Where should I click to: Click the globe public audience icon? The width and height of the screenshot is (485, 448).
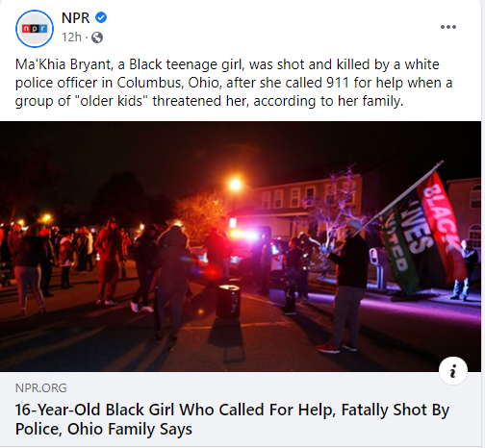tap(97, 37)
